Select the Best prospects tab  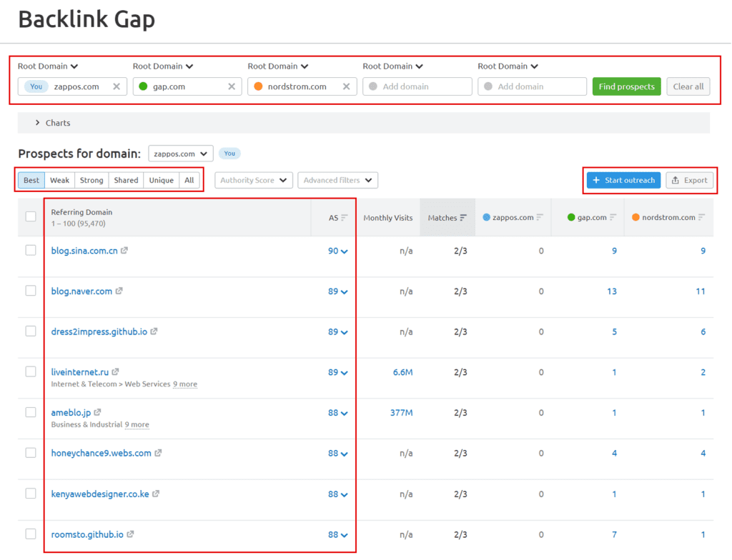31,180
